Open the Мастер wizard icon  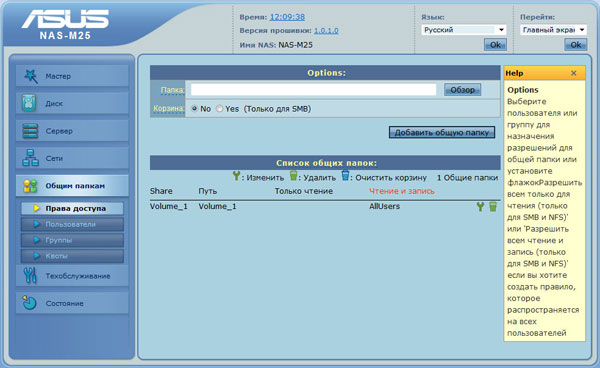tap(31, 76)
